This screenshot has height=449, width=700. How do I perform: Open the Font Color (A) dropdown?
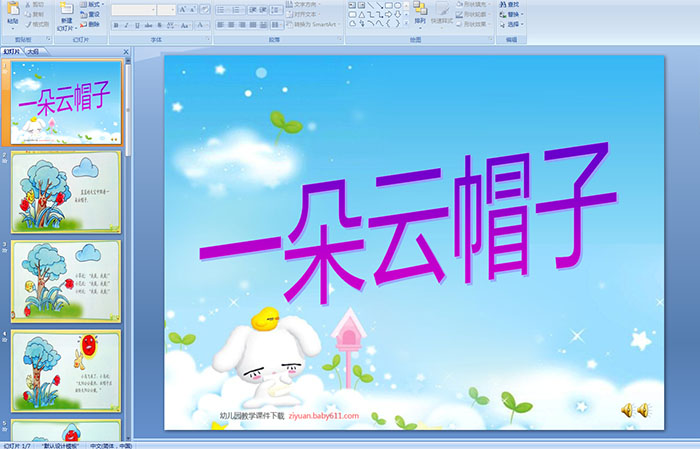[x=202, y=25]
